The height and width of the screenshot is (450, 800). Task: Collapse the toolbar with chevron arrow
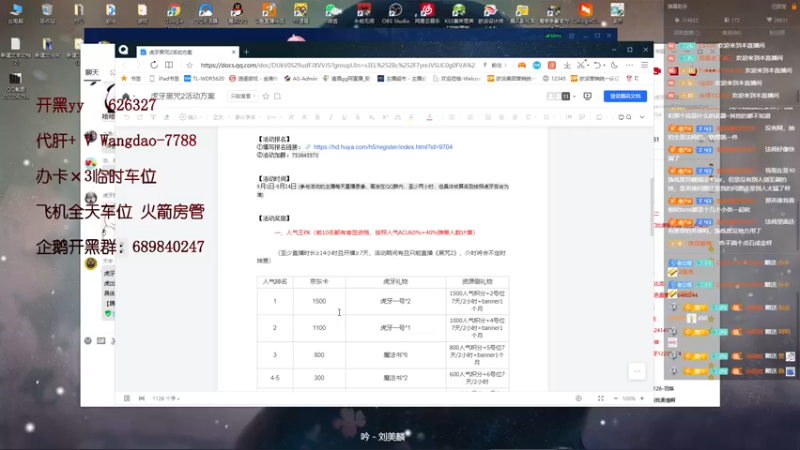[642, 117]
